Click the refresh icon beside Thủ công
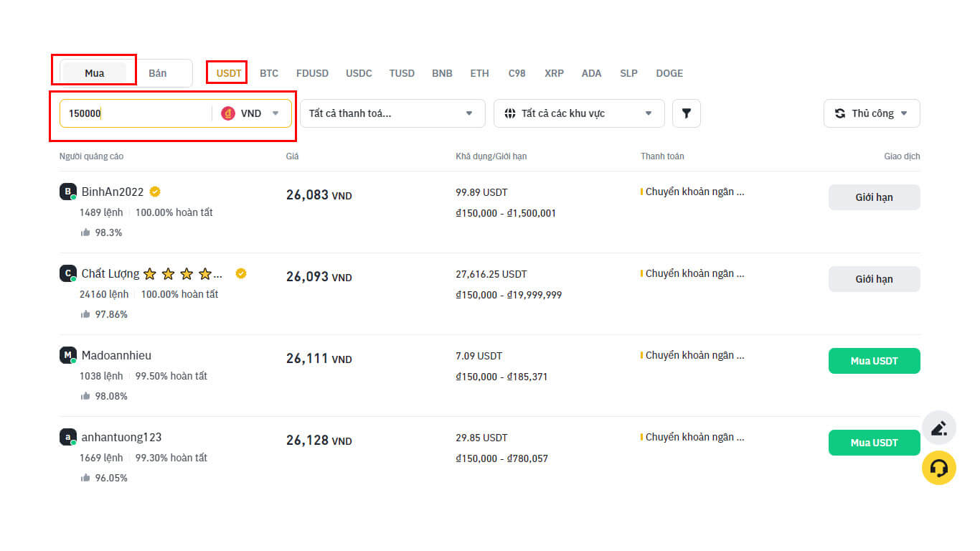The width and height of the screenshot is (980, 551). click(x=840, y=113)
